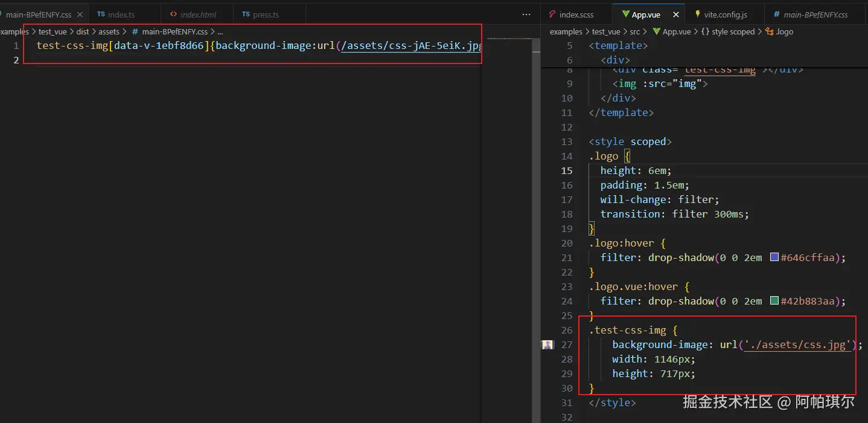The width and height of the screenshot is (868, 423).
Task: Close the main-BPefENFY.css tab in left editor
Action: click(x=80, y=15)
